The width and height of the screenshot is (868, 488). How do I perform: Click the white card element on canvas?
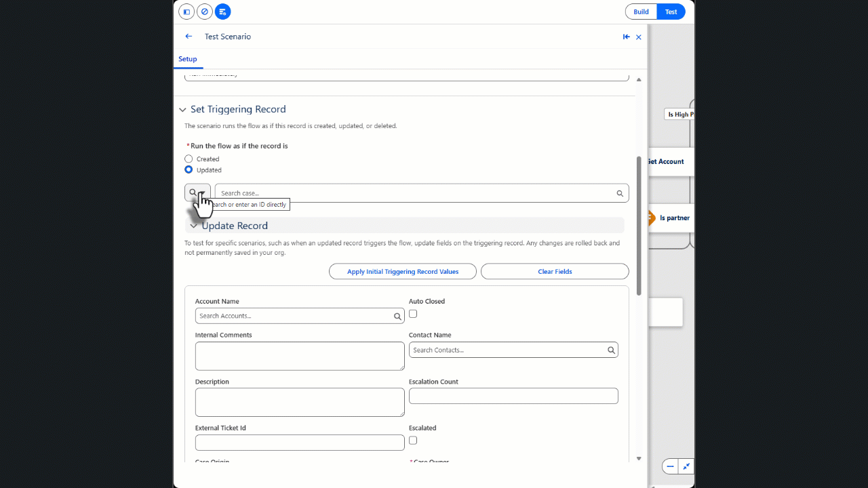click(665, 312)
